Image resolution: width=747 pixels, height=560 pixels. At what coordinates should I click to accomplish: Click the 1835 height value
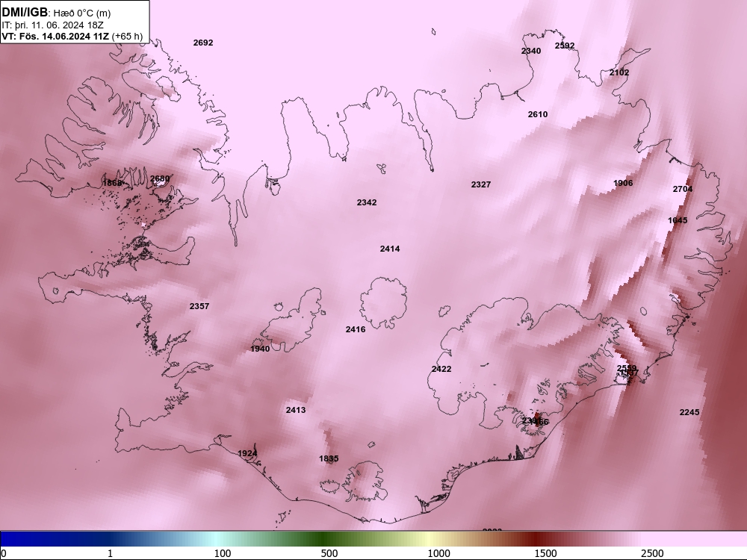pos(329,459)
